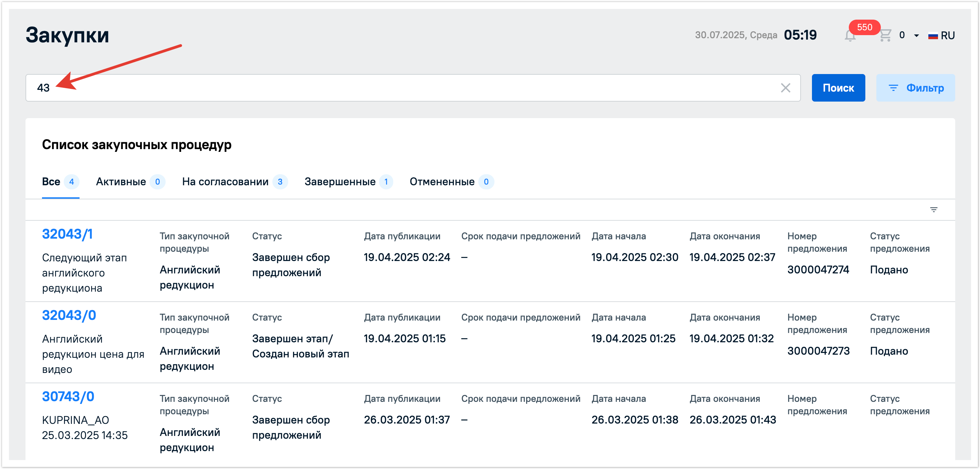Open procedure link 30743/0
Image resolution: width=980 pixels, height=469 pixels.
click(68, 396)
